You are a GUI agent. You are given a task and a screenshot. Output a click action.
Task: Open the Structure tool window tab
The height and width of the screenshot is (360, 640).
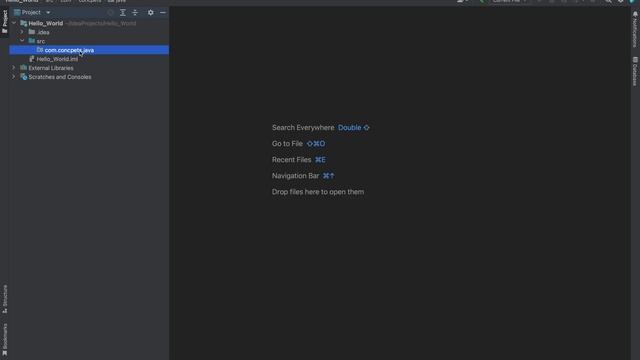4,299
